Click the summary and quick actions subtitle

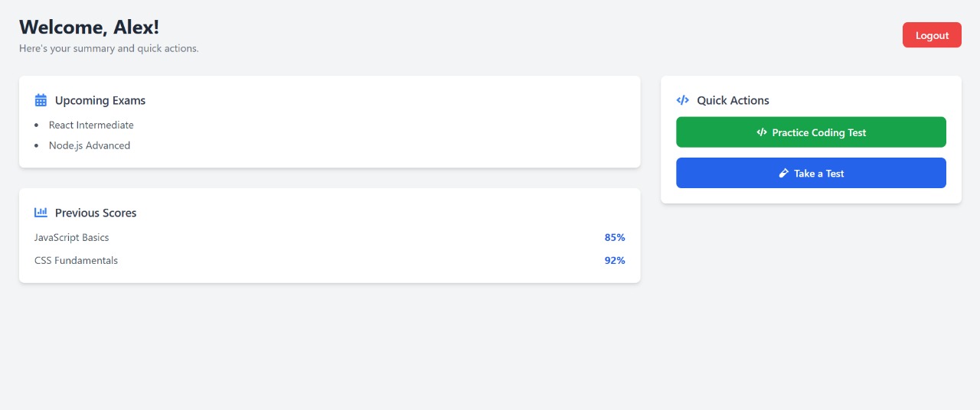pos(109,48)
